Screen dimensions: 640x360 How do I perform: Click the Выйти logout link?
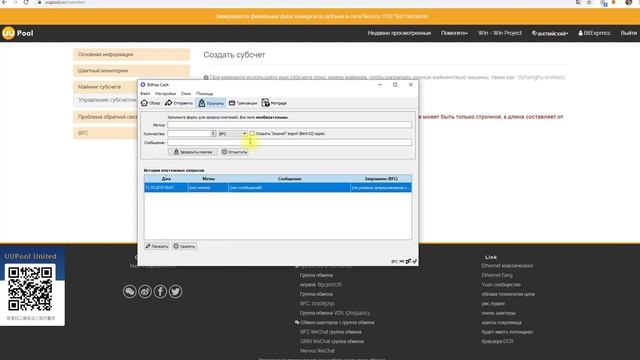tap(629, 33)
